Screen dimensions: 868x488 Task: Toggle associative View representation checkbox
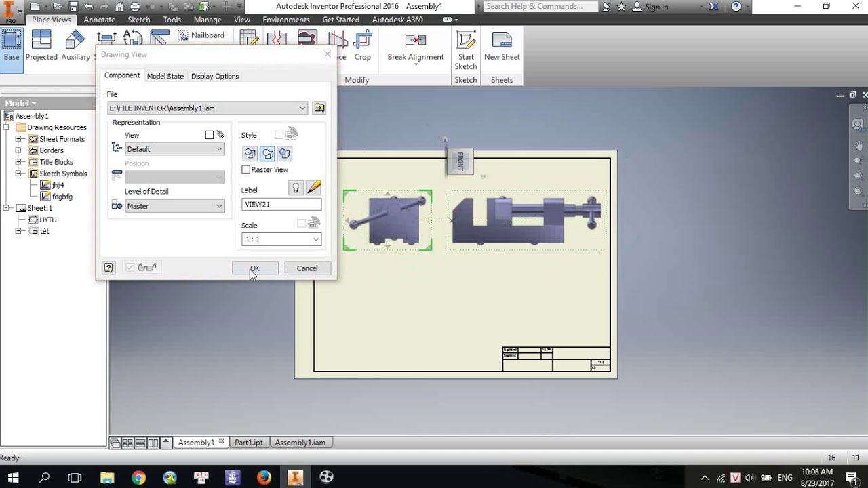point(210,135)
